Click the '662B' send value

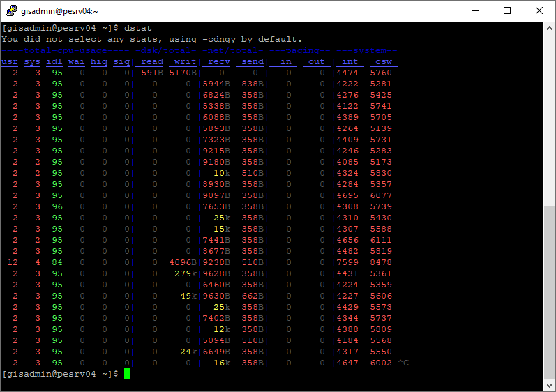click(253, 296)
